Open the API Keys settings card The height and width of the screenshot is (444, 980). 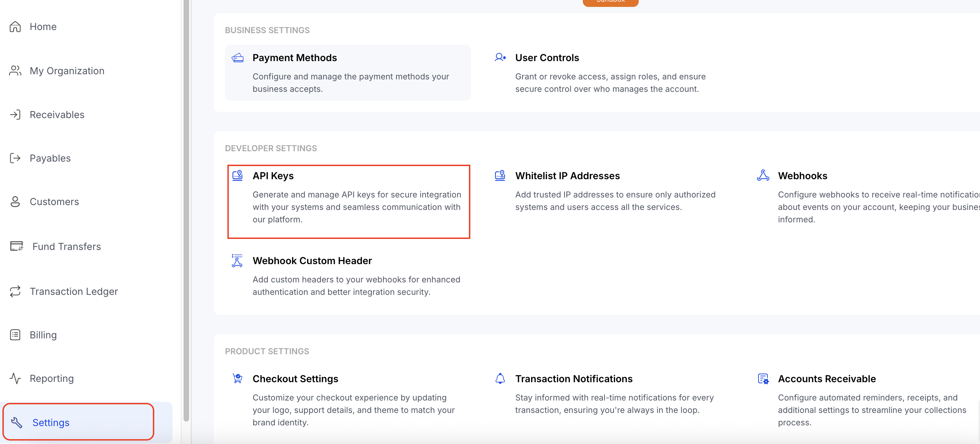349,201
